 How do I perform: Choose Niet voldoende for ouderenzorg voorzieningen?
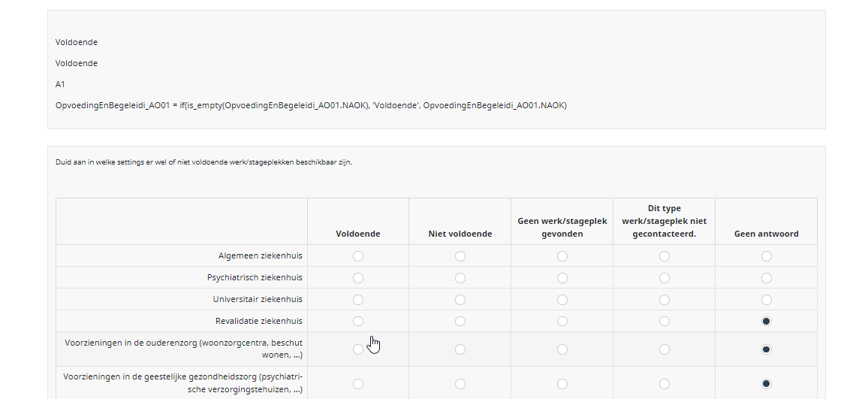[460, 349]
